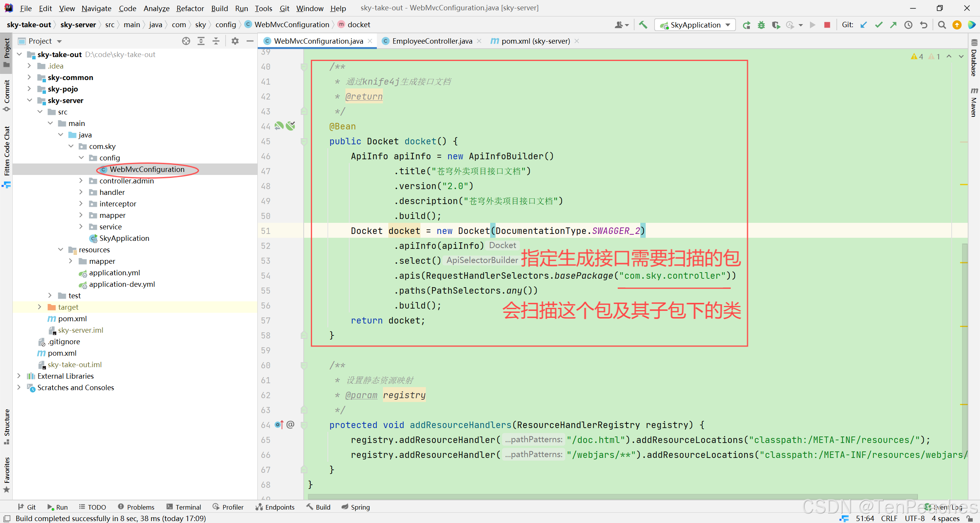Collapse all in Project panel toolbar

coord(216,41)
